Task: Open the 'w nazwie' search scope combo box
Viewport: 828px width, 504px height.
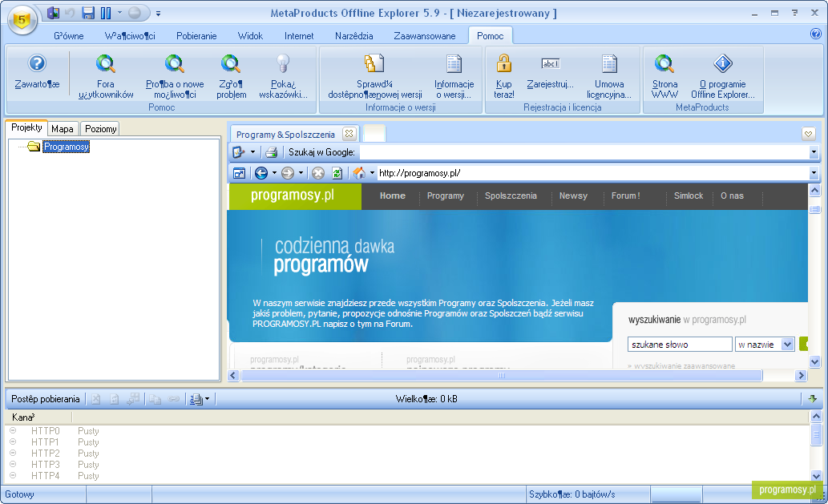Action: click(x=764, y=345)
